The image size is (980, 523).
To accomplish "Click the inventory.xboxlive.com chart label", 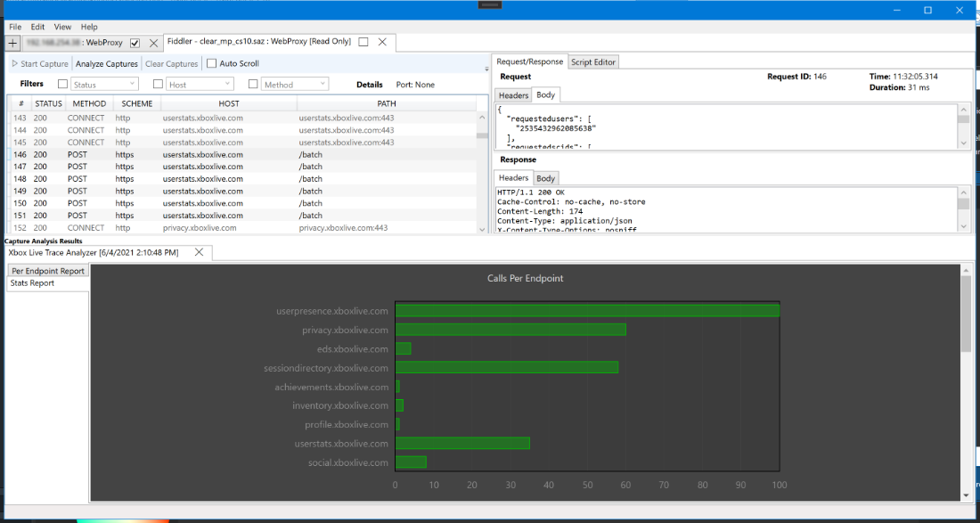I will pos(340,405).
